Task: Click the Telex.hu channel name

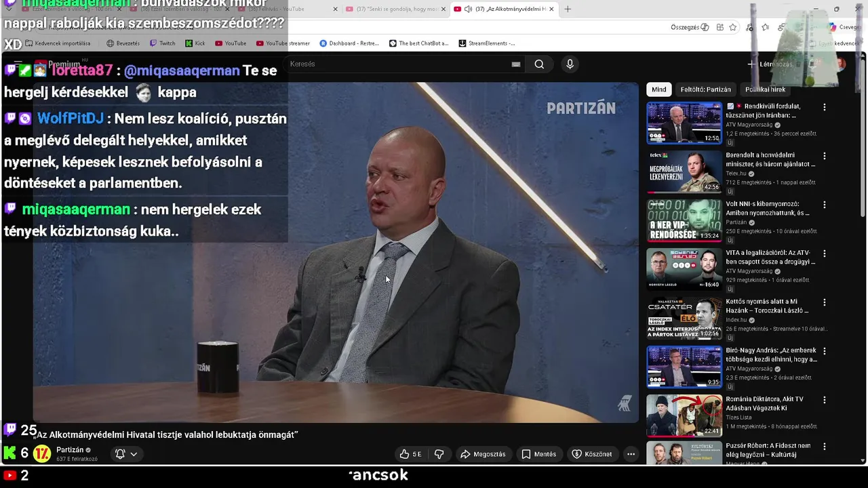Action: pyautogui.click(x=736, y=174)
